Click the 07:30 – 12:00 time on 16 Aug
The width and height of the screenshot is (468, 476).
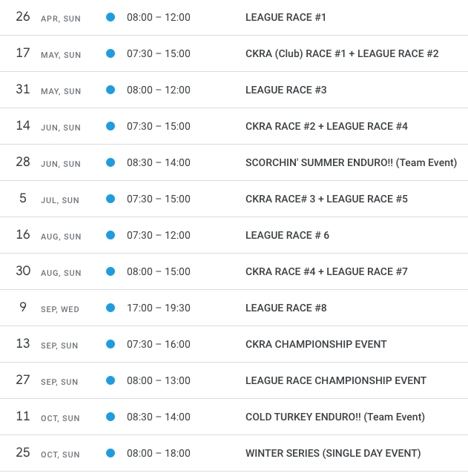click(159, 235)
